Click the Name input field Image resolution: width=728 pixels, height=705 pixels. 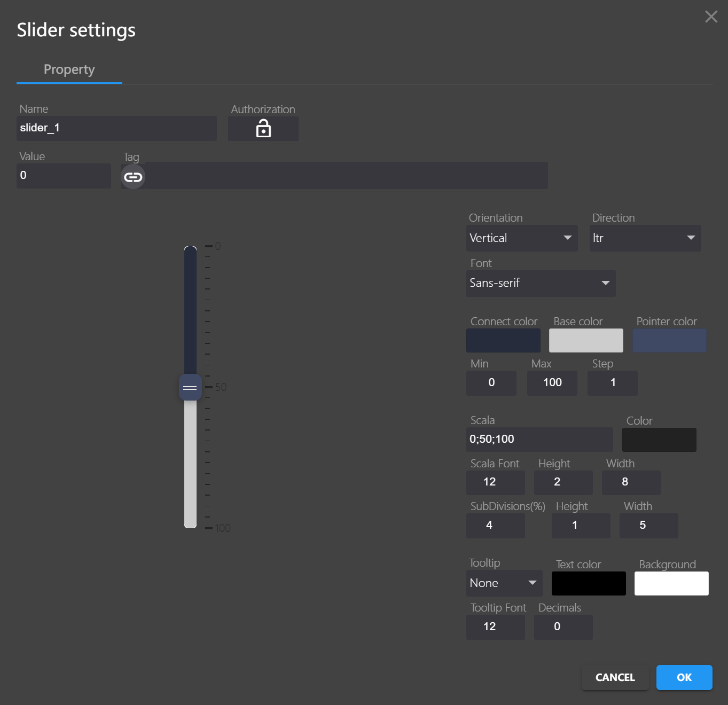pos(116,128)
